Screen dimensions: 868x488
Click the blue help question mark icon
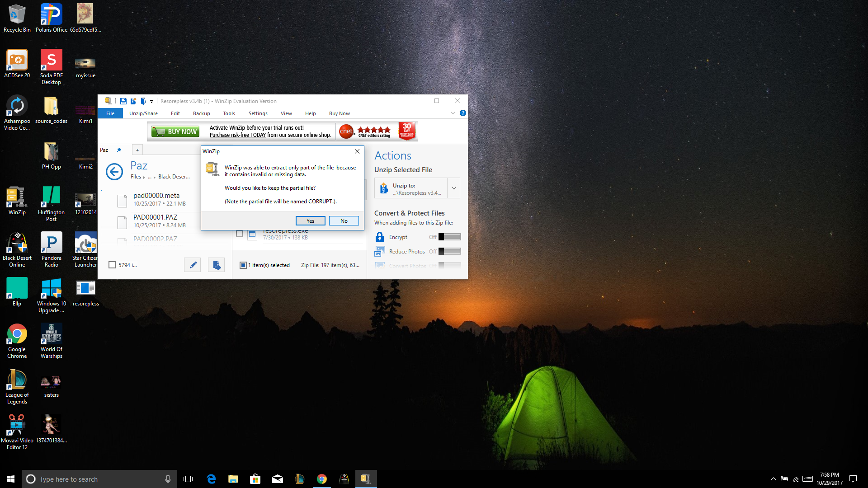pos(462,113)
